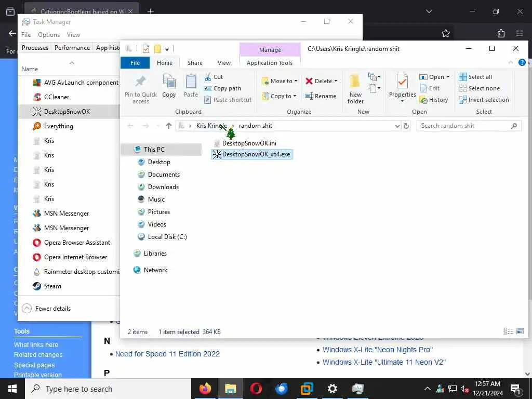The image size is (532, 399).
Task: Switch to large icons view icon
Action: (520, 331)
